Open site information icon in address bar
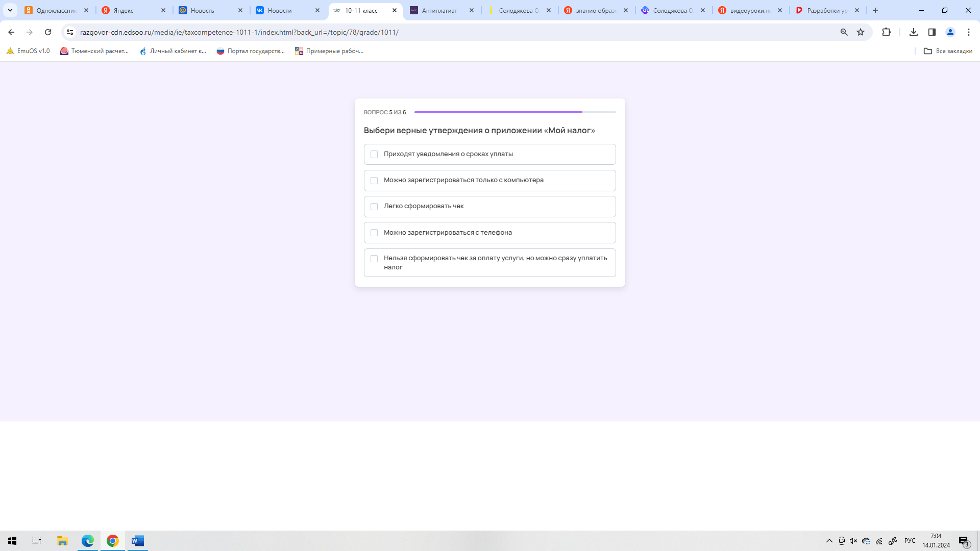Image resolution: width=980 pixels, height=551 pixels. tap(70, 32)
